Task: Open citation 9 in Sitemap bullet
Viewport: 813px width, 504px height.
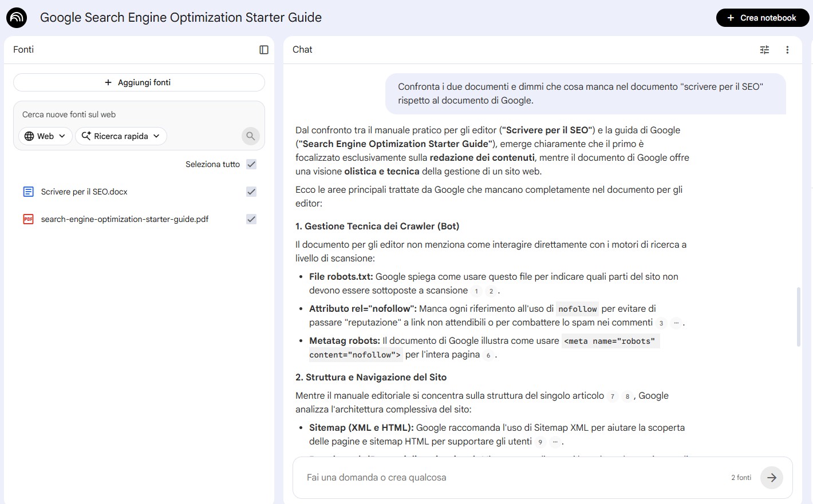Action: click(x=540, y=442)
